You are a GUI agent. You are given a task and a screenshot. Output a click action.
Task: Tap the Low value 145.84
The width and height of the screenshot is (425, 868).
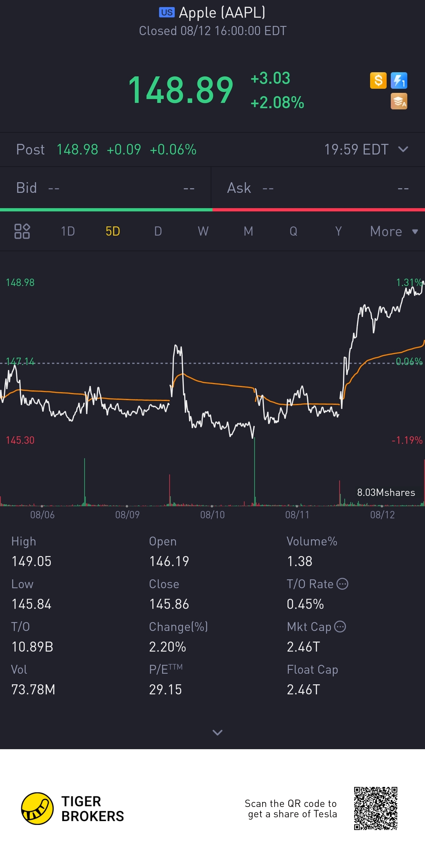coord(31,604)
